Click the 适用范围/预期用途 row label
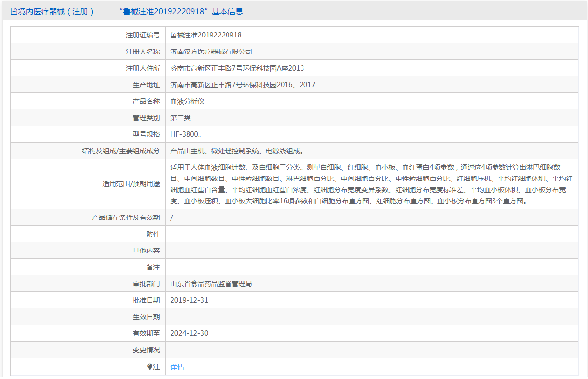The height and width of the screenshot is (379, 588). (131, 184)
